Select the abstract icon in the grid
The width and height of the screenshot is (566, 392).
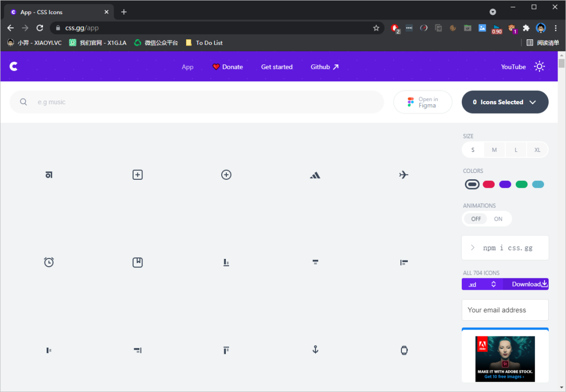[49, 175]
